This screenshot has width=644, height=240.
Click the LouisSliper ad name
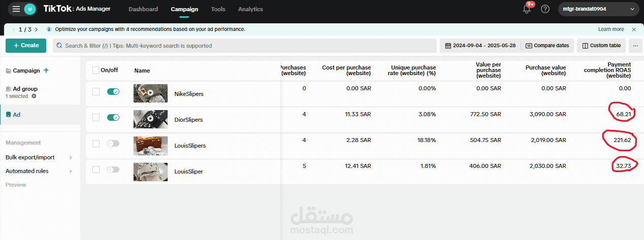coord(188,172)
